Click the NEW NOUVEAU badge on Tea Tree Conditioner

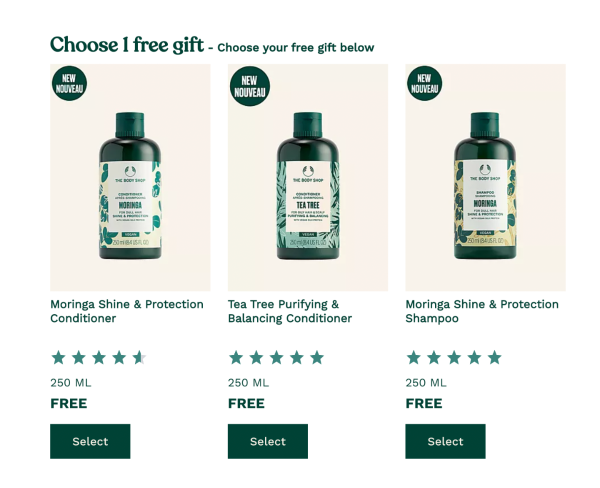tap(250, 86)
